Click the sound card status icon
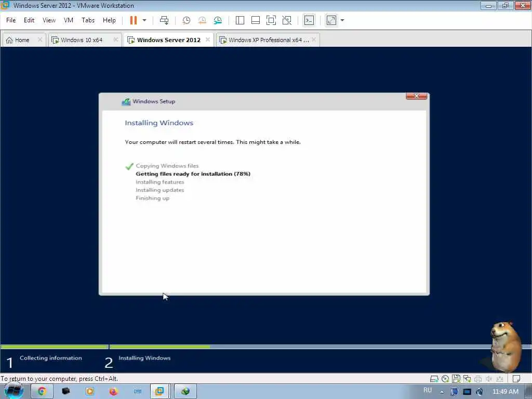This screenshot has width=532, height=399. (x=489, y=379)
